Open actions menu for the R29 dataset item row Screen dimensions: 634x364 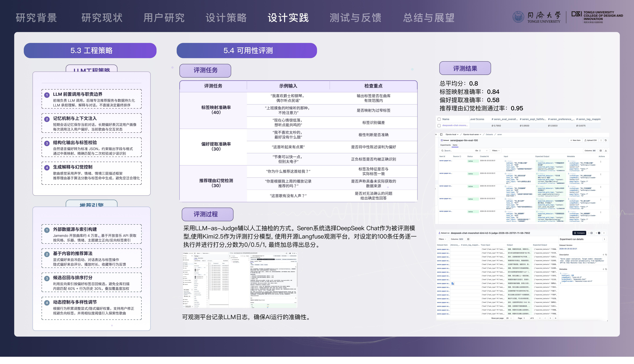click(601, 174)
